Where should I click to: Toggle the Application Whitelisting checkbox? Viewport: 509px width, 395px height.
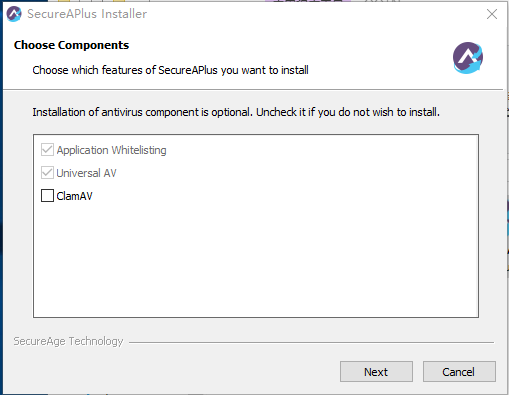click(x=47, y=150)
